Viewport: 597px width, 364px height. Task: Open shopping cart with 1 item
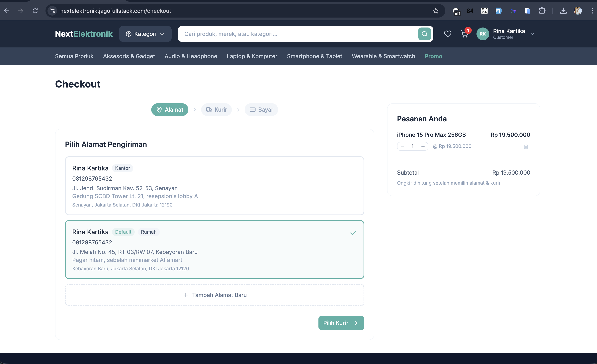coord(465,34)
